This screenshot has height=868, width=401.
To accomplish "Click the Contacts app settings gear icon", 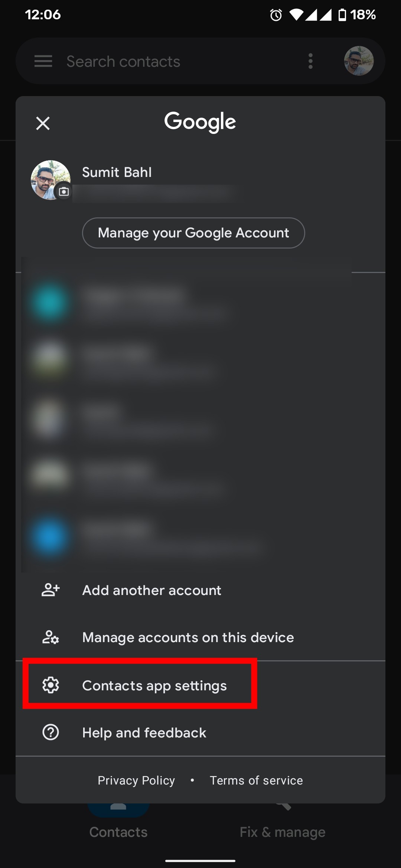I will coord(50,685).
